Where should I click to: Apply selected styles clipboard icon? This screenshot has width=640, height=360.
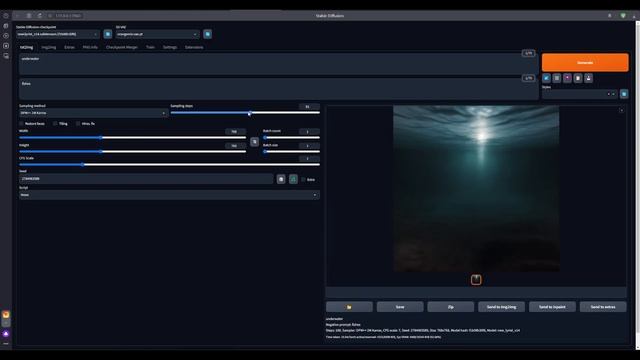coord(578,78)
